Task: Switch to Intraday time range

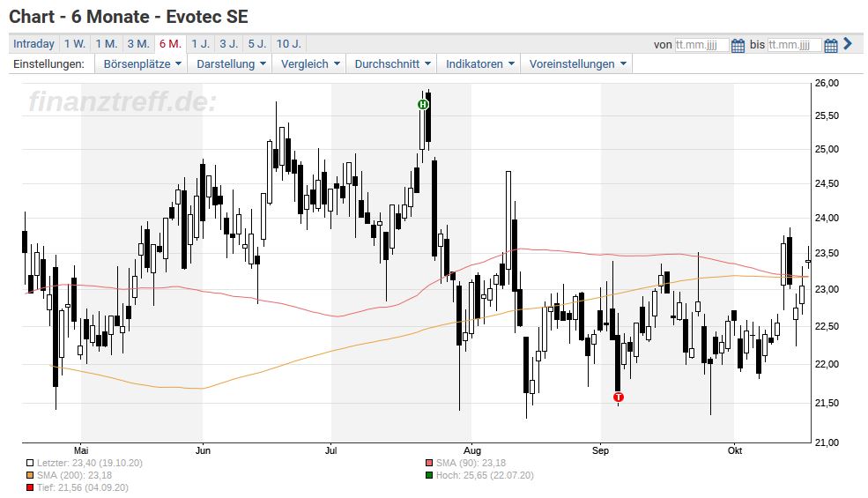Action: coord(33,44)
